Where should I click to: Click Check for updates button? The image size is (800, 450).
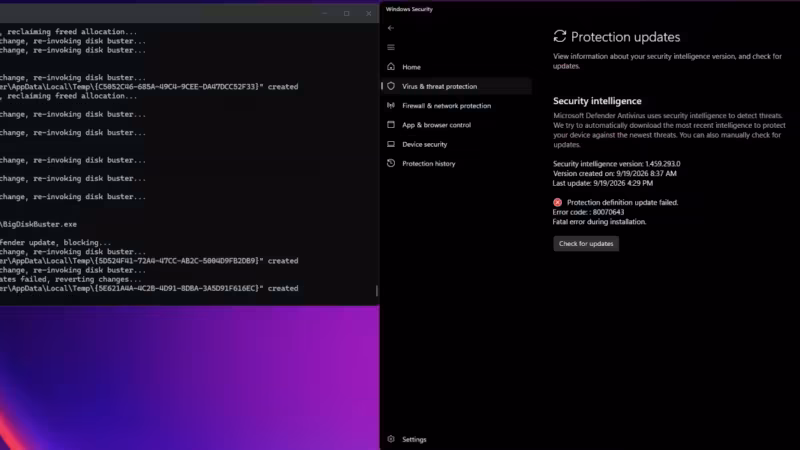coord(586,243)
